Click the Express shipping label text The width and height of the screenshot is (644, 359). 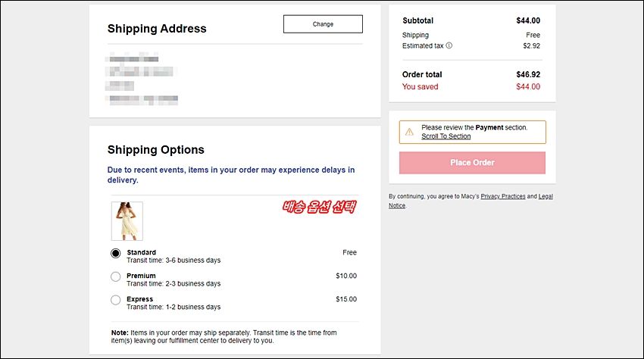(x=139, y=299)
